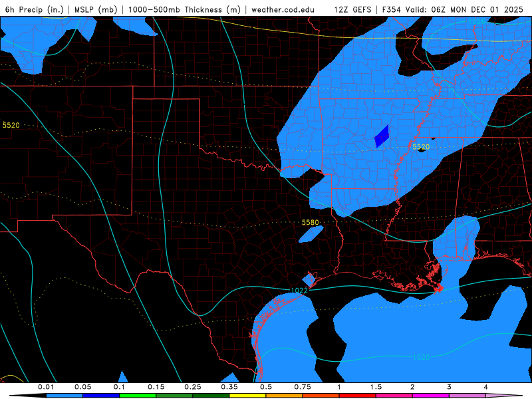This screenshot has width=532, height=399.
Task: Click the "0.01" legend value
Action: pyautogui.click(x=46, y=387)
